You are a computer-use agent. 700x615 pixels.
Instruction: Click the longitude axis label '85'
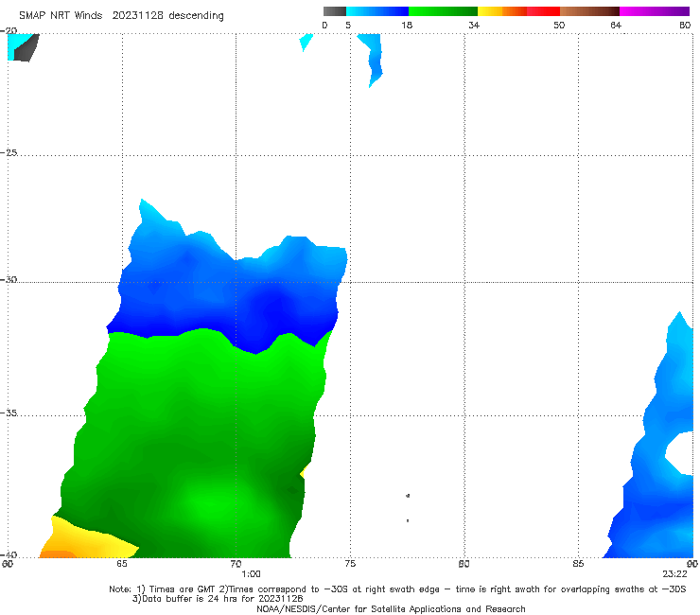tap(578, 564)
